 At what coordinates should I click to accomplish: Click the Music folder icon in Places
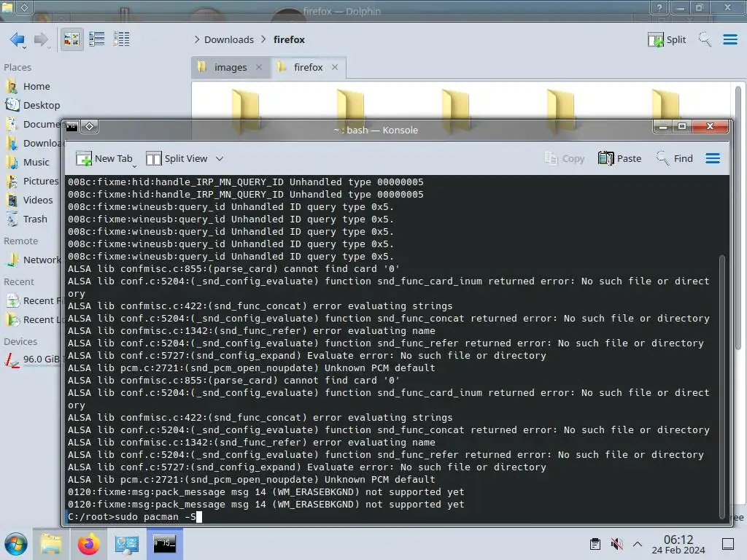12,163
